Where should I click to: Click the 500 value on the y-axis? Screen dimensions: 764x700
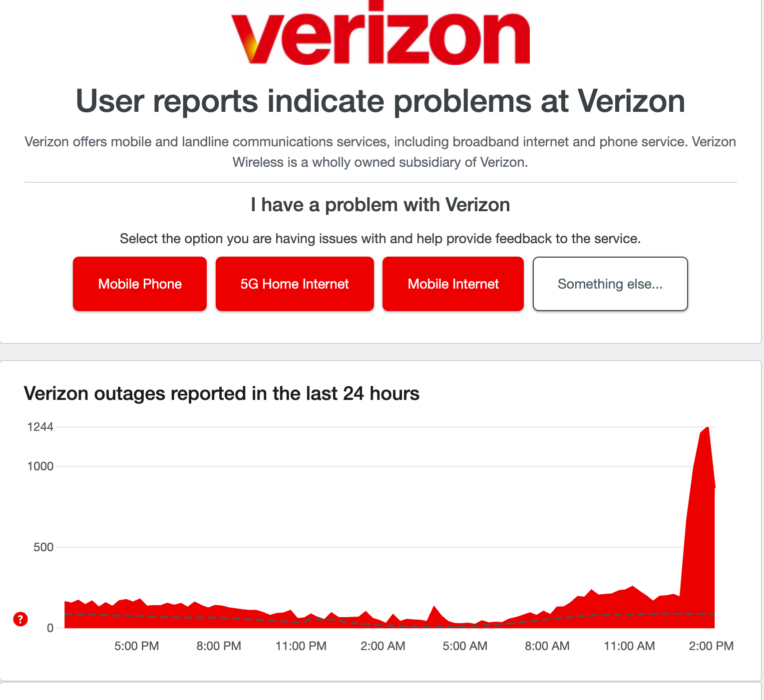(x=43, y=547)
